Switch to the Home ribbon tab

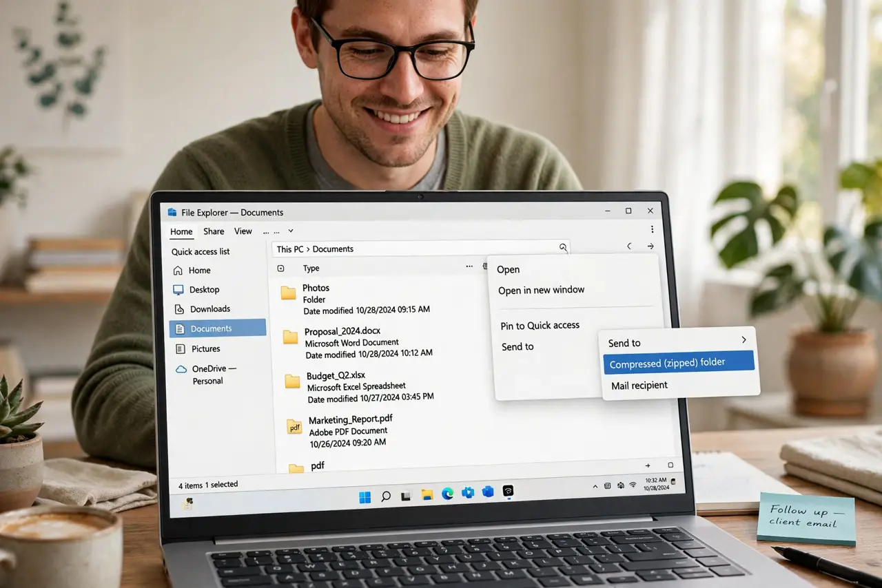pos(181,232)
